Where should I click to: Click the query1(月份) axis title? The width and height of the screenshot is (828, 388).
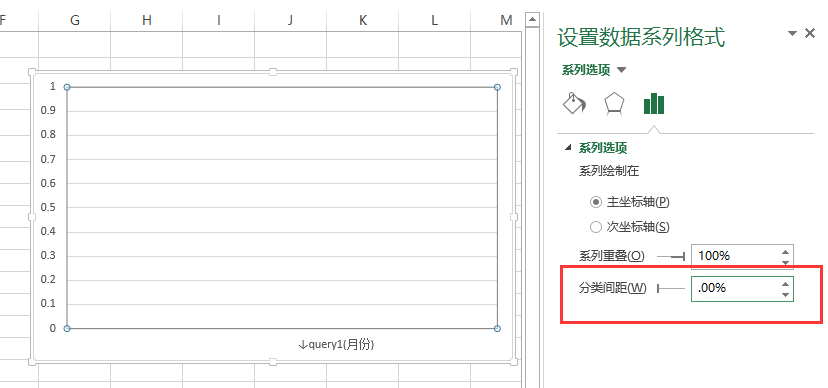[336, 345]
